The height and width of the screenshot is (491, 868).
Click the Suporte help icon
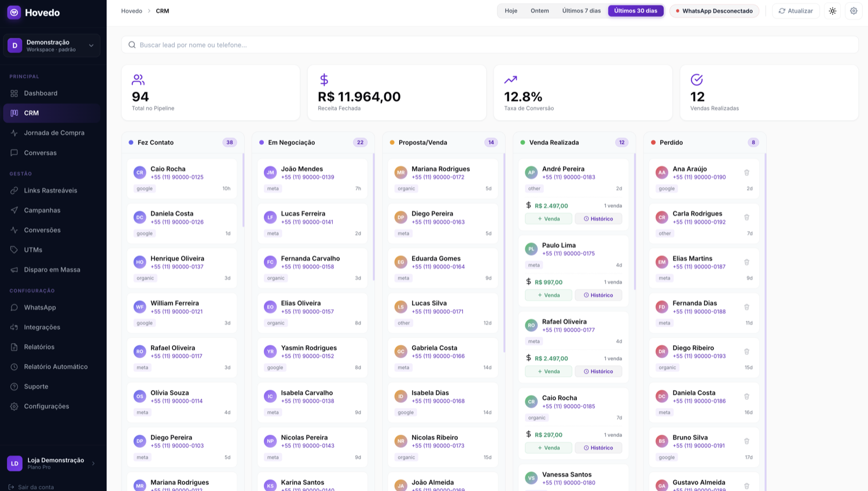(14, 386)
